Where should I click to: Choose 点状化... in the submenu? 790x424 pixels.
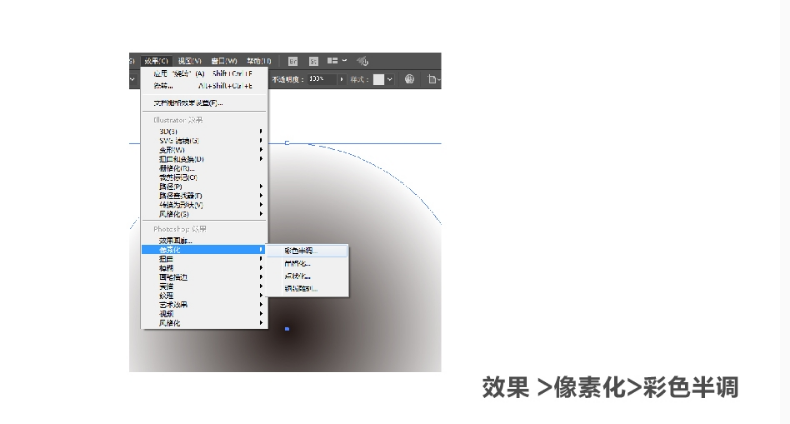click(307, 276)
